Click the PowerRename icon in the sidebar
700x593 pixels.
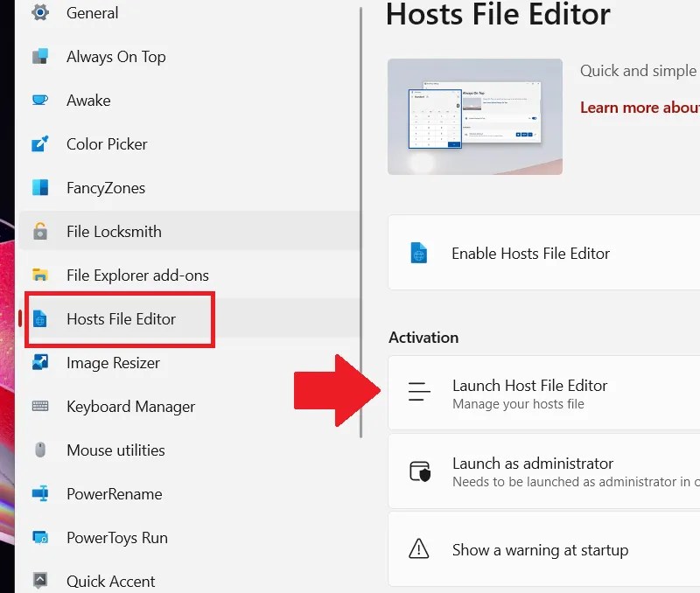pos(38,493)
